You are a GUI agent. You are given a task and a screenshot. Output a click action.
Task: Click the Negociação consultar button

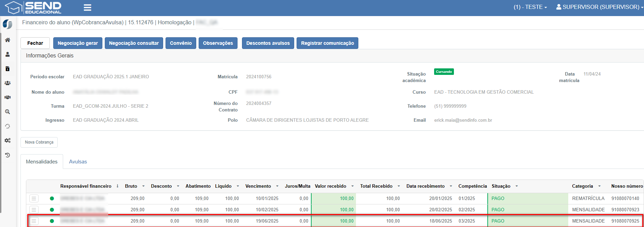click(134, 43)
